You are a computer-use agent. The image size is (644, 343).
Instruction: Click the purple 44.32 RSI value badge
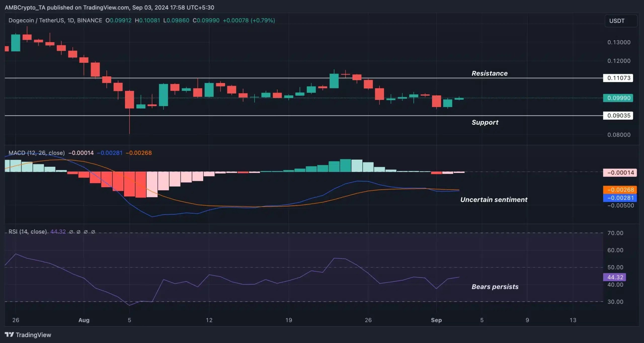[615, 277]
